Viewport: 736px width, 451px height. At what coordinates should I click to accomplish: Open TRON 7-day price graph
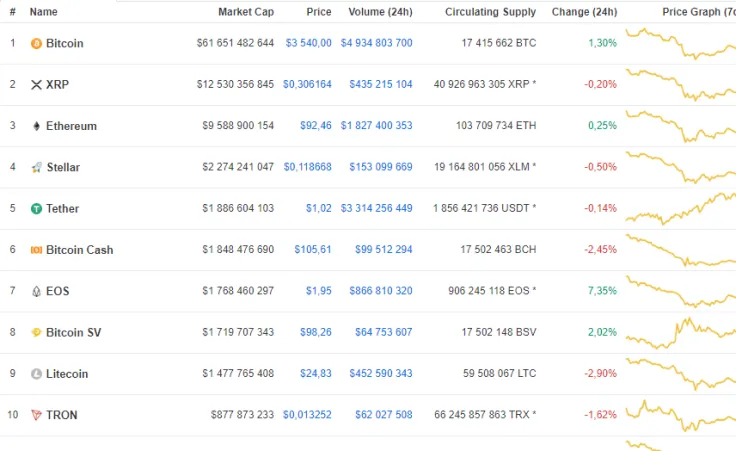point(681,416)
